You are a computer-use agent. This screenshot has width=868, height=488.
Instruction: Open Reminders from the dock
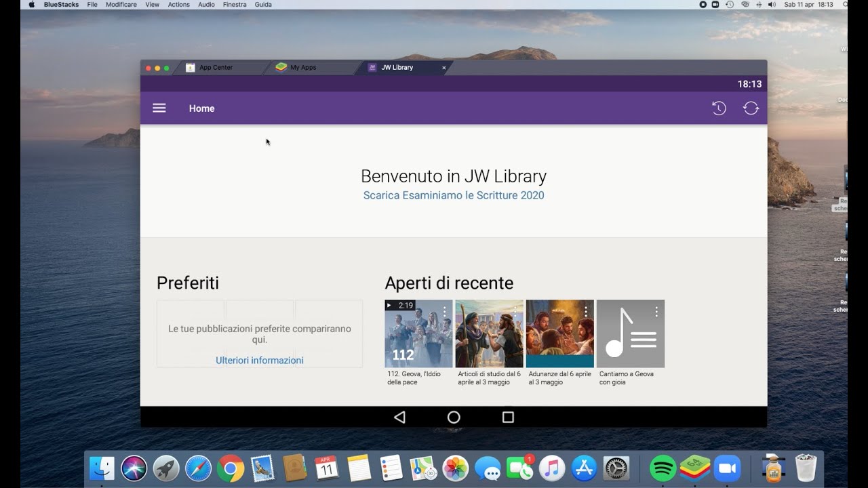[x=391, y=468]
